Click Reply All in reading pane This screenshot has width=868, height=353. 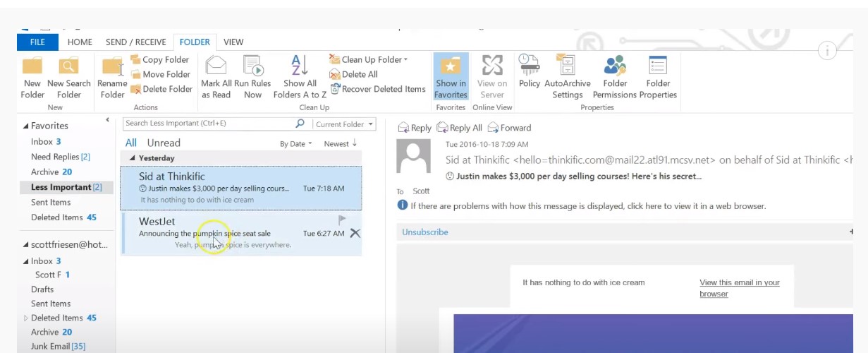pyautogui.click(x=460, y=128)
